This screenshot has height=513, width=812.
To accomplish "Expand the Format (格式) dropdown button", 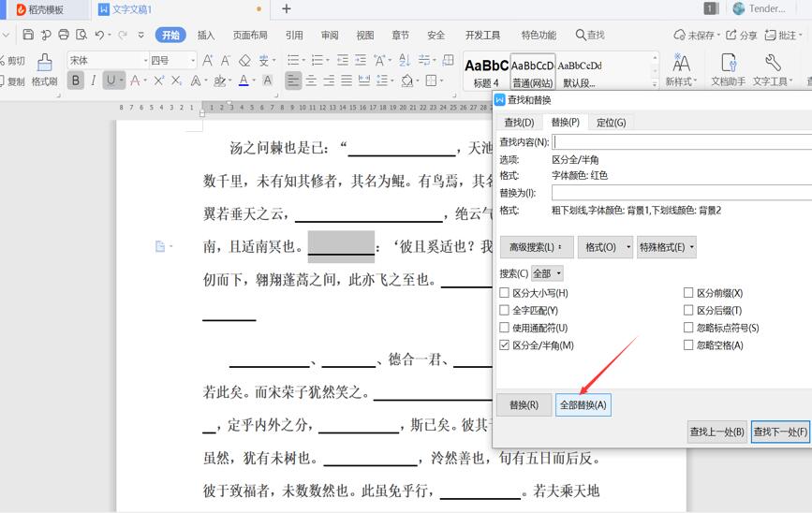I will pos(605,247).
